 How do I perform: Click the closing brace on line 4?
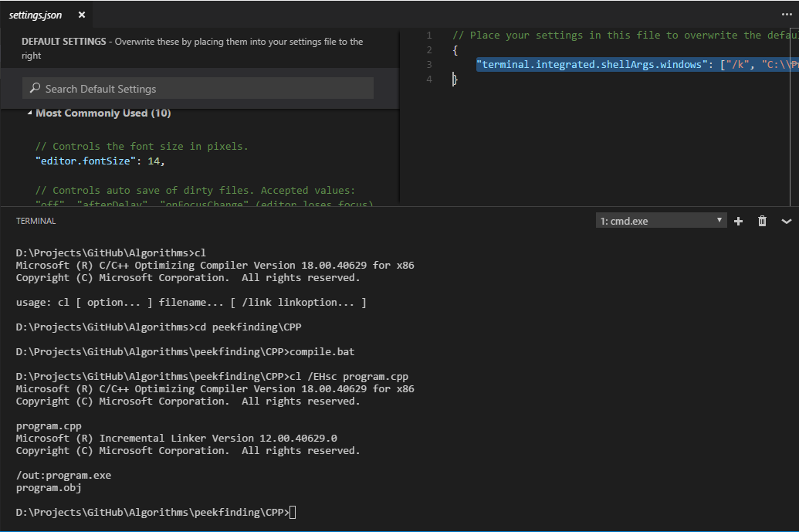[455, 79]
